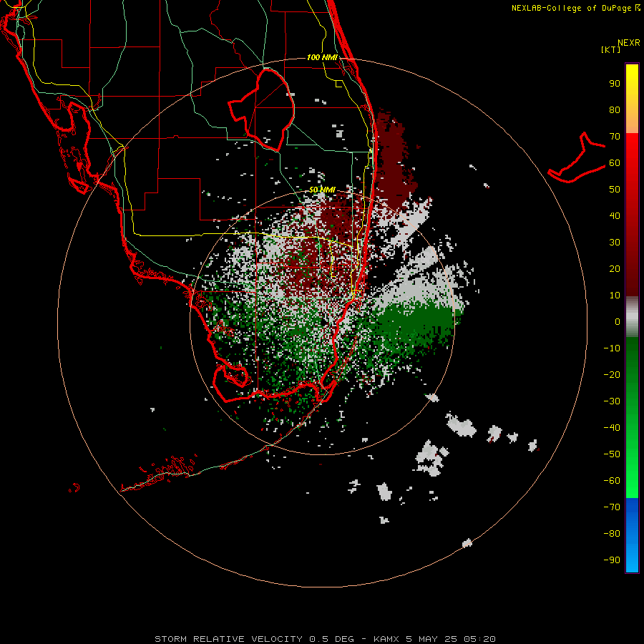644x644 pixels.
Task: Click the 50 NMI range ring label
Action: [x=322, y=190]
